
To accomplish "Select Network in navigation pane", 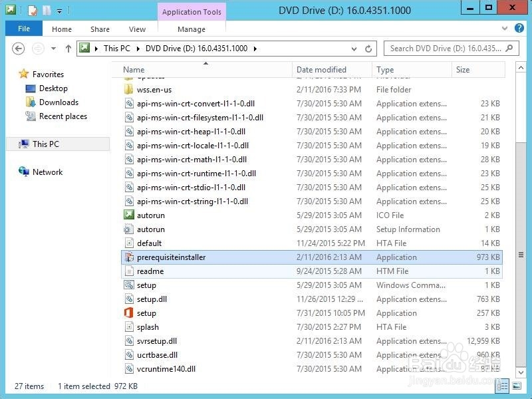I will (x=47, y=172).
